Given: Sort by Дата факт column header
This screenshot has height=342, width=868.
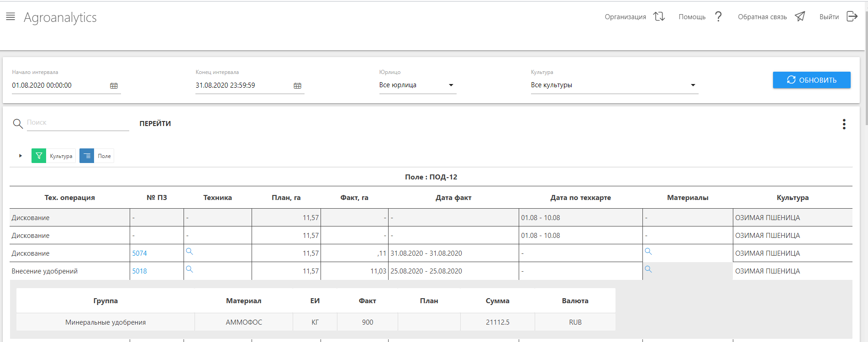Looking at the screenshot, I should coord(453,198).
